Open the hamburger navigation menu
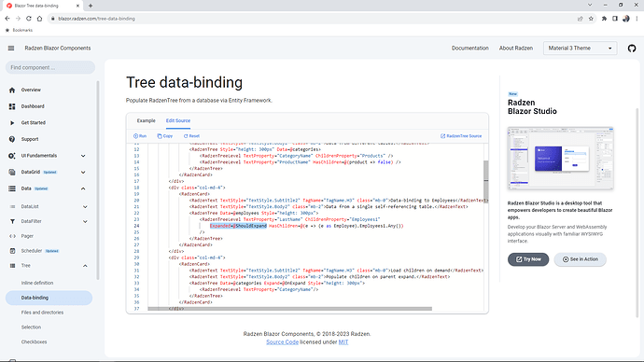This screenshot has height=362, width=644. click(11, 48)
